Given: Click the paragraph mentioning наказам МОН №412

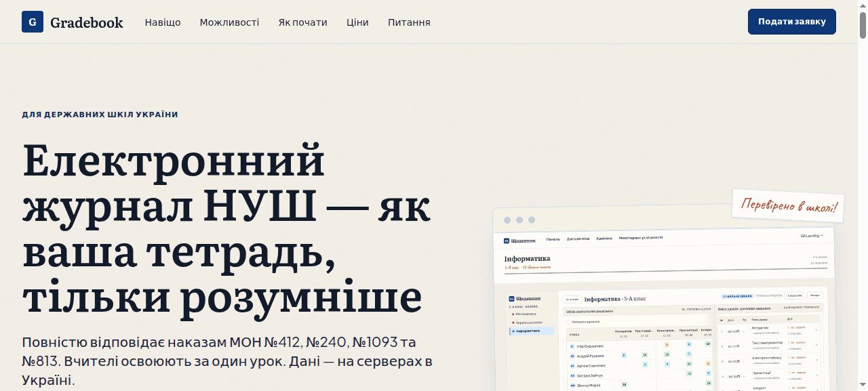Looking at the screenshot, I should 227,361.
